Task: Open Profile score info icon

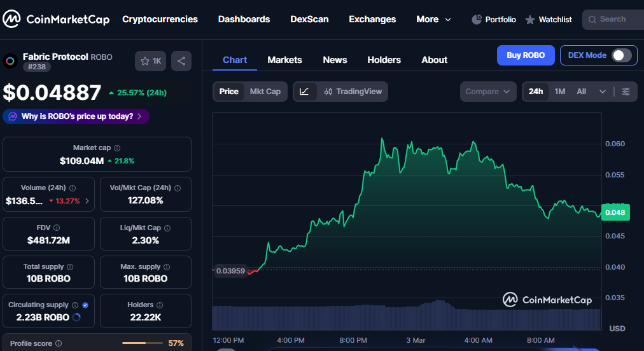Action: coord(59,343)
